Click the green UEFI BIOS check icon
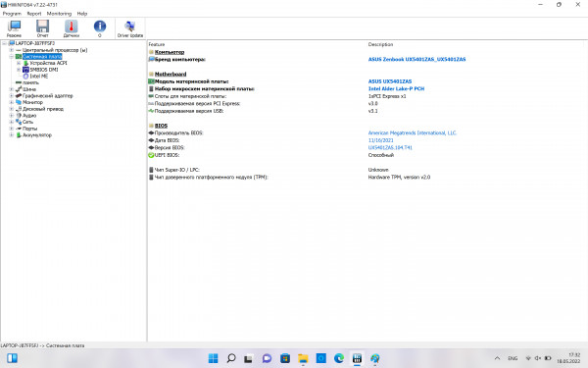This screenshot has height=368, width=588. [x=151, y=155]
